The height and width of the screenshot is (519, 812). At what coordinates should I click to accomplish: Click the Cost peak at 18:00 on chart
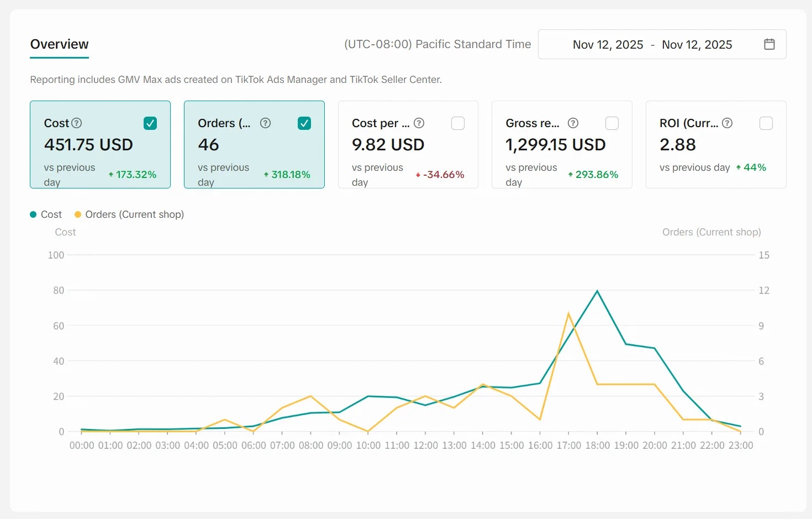(x=597, y=291)
